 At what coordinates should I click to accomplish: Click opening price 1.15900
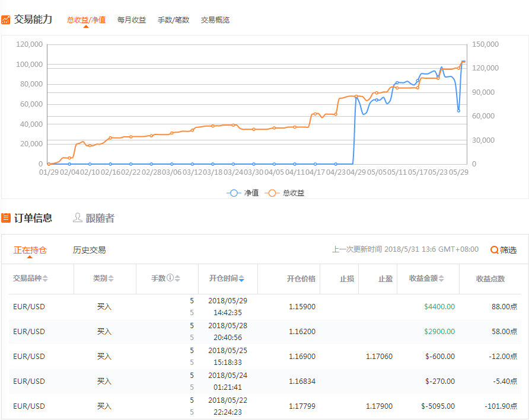302,307
